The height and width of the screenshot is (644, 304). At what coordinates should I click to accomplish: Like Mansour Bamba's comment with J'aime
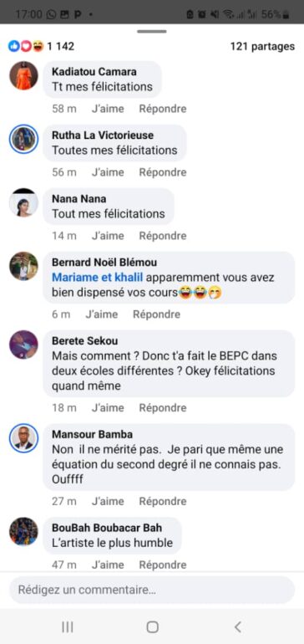coord(108,502)
